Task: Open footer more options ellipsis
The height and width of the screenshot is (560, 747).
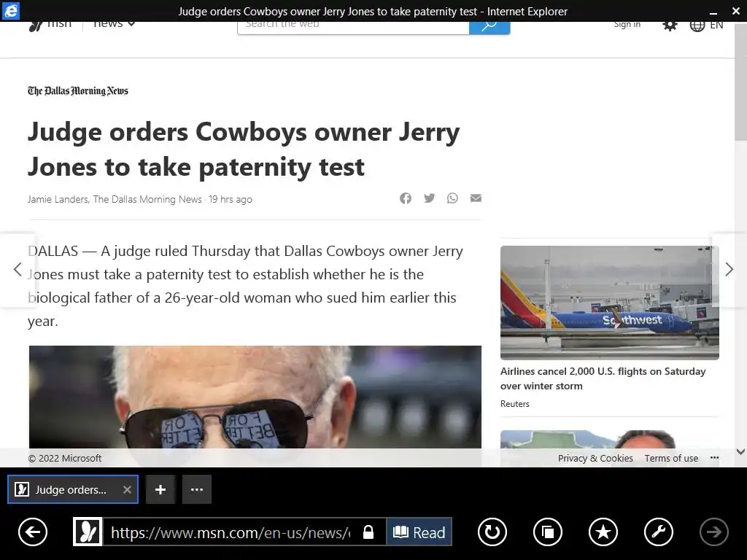Action: [x=714, y=458]
